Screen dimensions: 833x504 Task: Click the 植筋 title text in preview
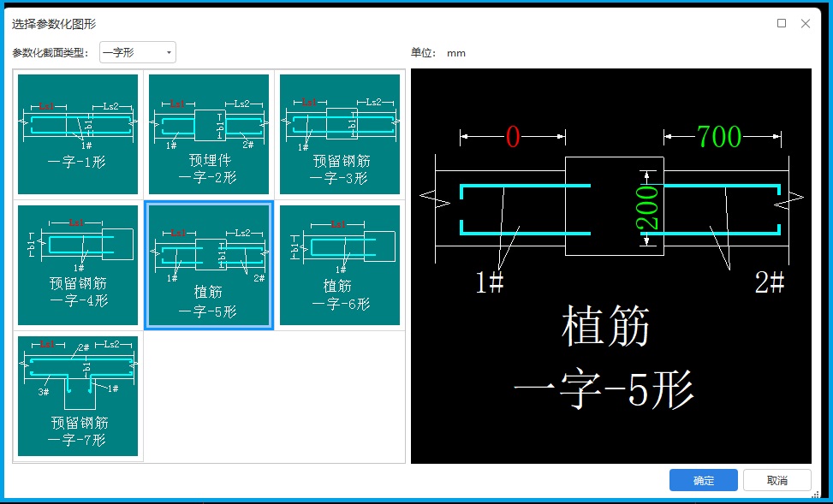(605, 326)
